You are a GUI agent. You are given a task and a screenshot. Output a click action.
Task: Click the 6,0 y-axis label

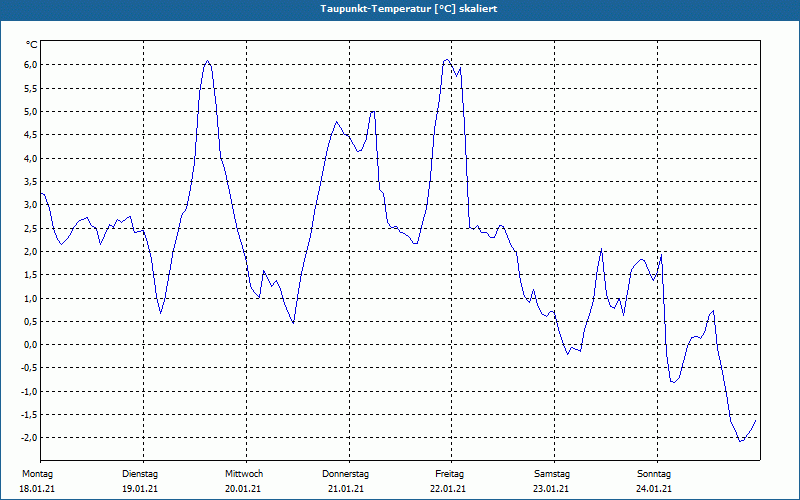point(30,65)
